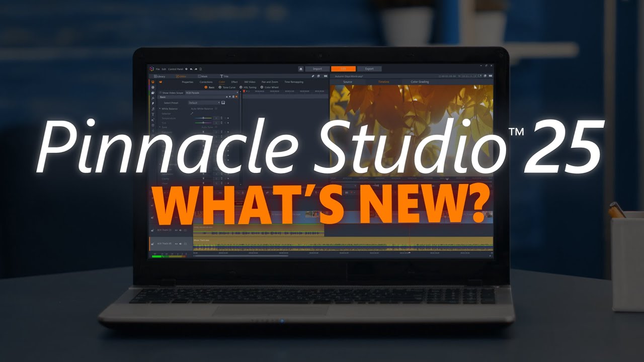Select the 360 Video editor section
The height and width of the screenshot is (362, 644).
point(250,82)
